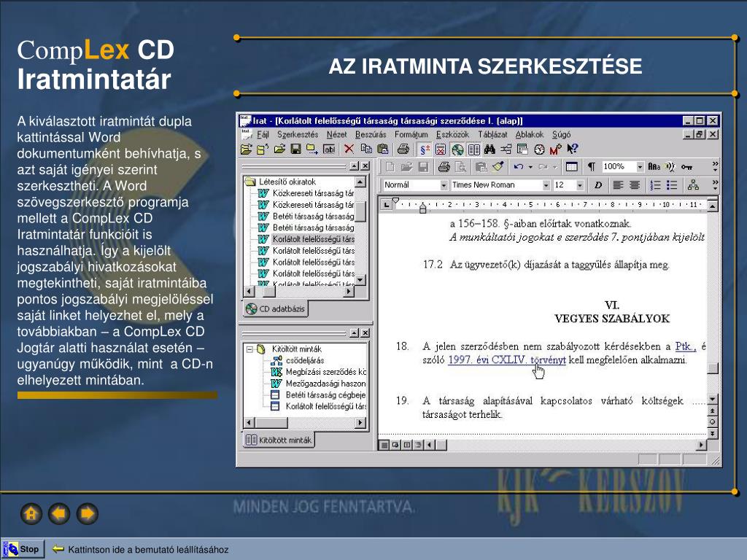Image resolution: width=747 pixels, height=560 pixels.
Task: Open the Beszúrás menu
Action: (370, 135)
